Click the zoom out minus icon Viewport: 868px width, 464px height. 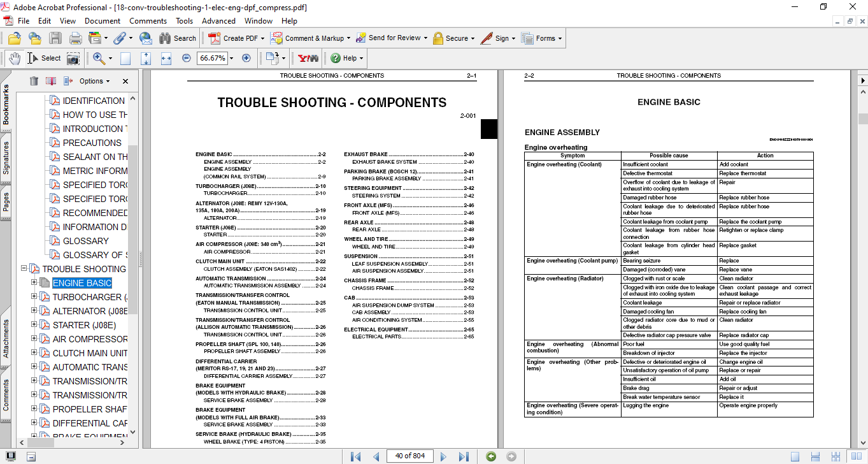(x=186, y=58)
